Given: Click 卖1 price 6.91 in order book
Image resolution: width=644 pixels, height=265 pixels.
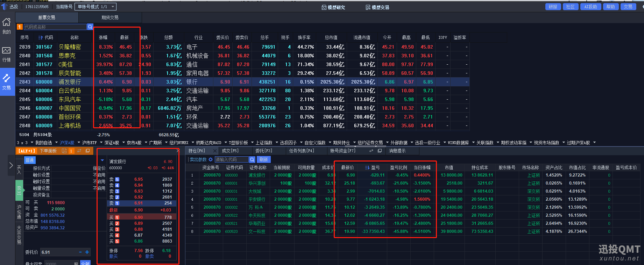Looking at the screenshot, I should (x=139, y=203).
